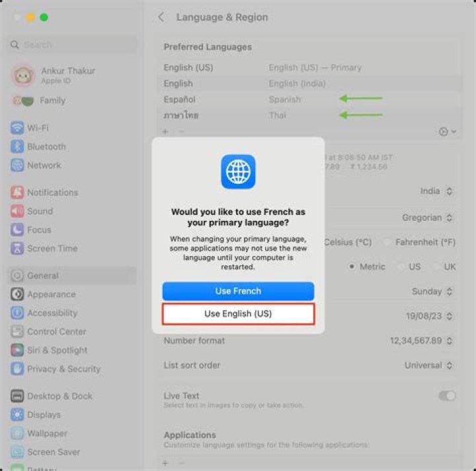Click the globe icon in dialog
The image size is (476, 471).
(238, 171)
